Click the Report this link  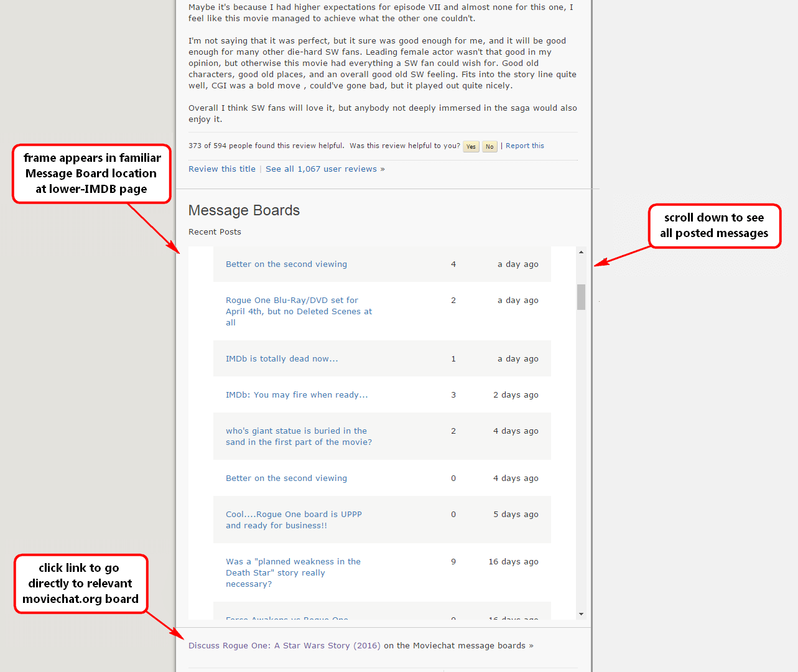[524, 146]
